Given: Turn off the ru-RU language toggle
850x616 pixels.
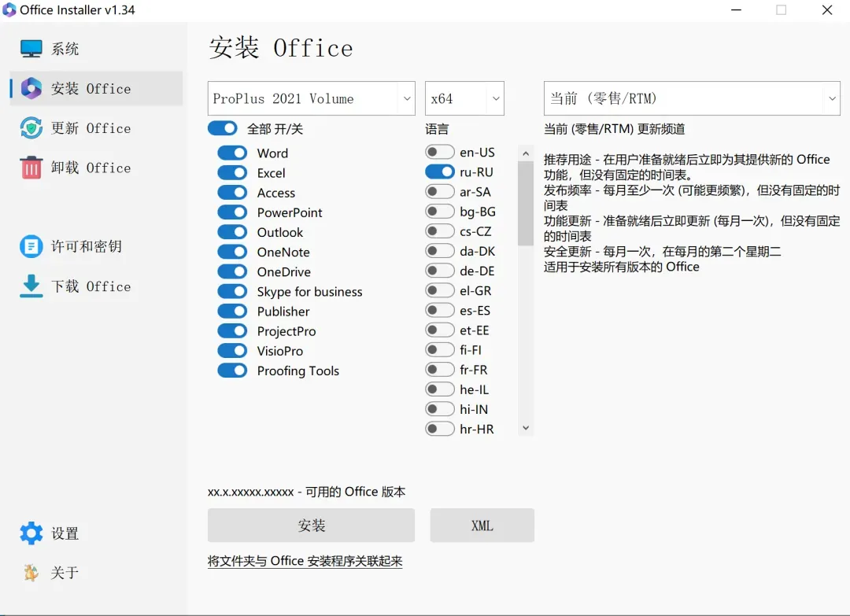Looking at the screenshot, I should [440, 172].
